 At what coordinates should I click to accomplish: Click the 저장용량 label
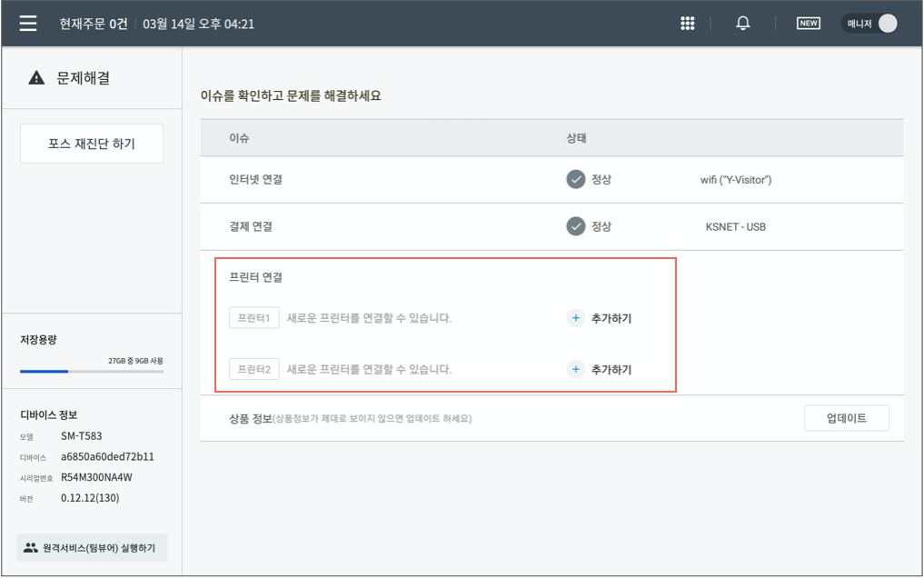click(38, 339)
